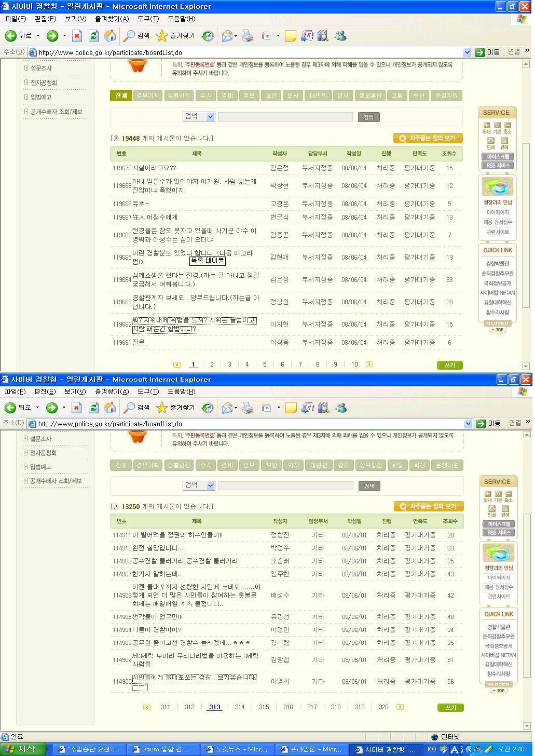Click the Print icon in the lower window toolbar
Image resolution: width=535 pixels, height=756 pixels.
[248, 408]
